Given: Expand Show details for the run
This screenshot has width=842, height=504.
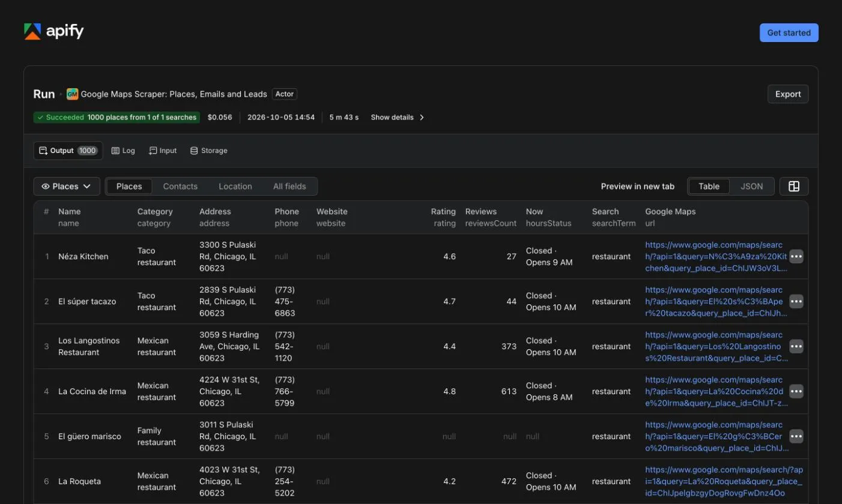Looking at the screenshot, I should (398, 118).
